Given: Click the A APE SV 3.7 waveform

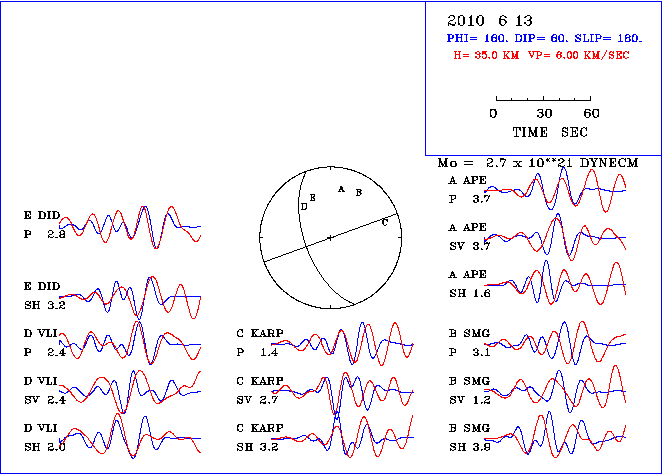Looking at the screenshot, I should click(x=555, y=237).
